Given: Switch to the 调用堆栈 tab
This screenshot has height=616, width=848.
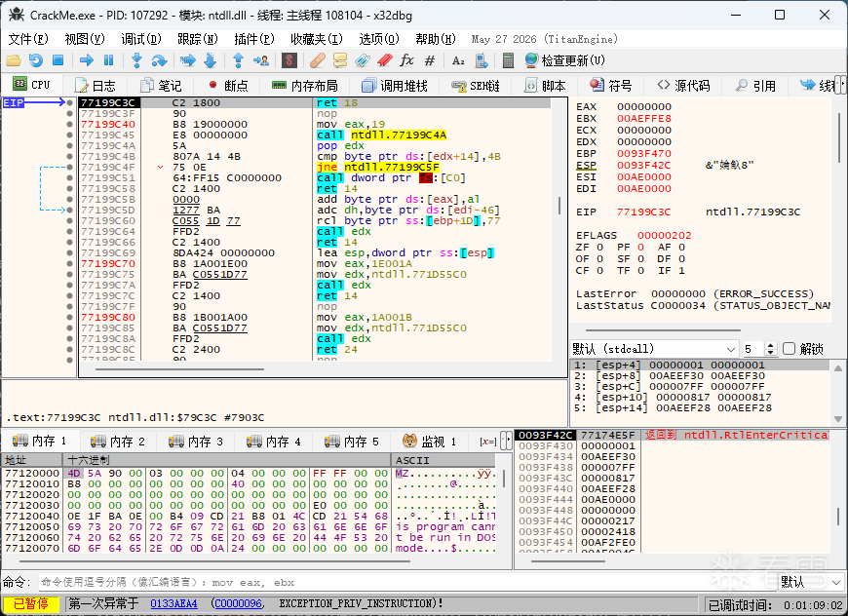Looking at the screenshot, I should [395, 86].
